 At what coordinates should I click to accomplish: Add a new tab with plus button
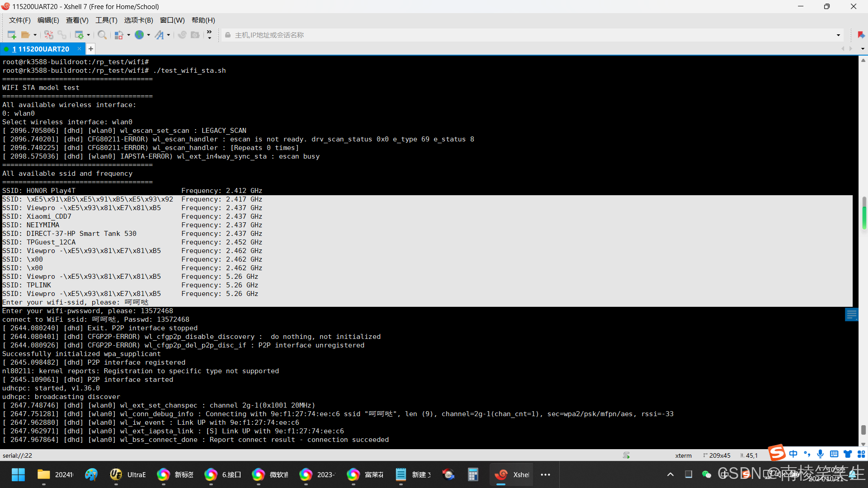[91, 49]
